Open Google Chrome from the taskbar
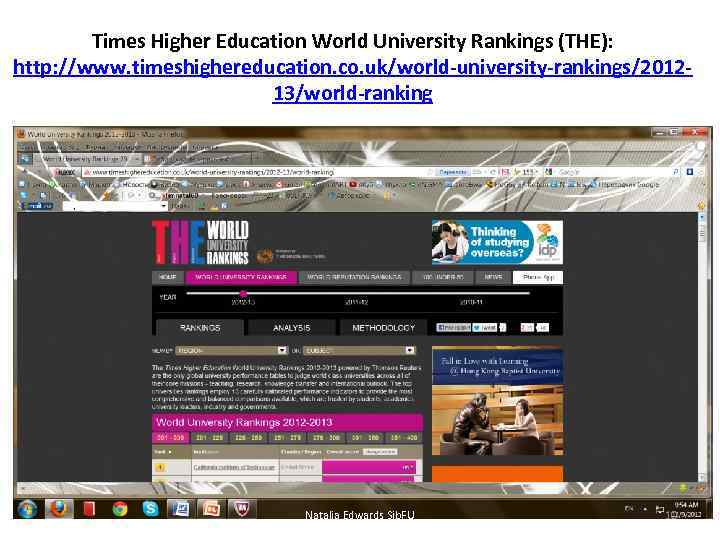The image size is (720, 540). (120, 509)
